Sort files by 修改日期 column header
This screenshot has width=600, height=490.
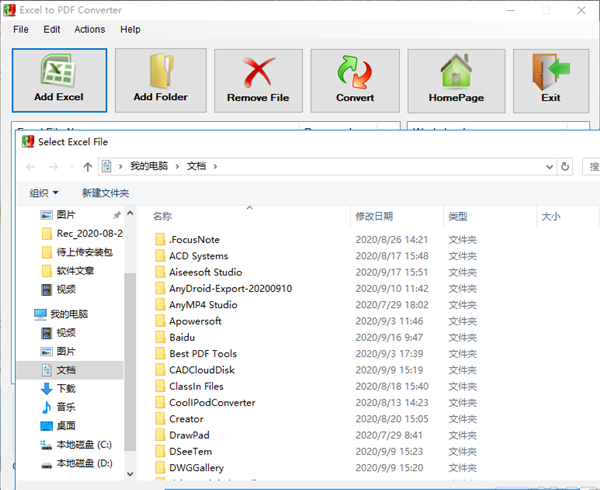coord(374,216)
